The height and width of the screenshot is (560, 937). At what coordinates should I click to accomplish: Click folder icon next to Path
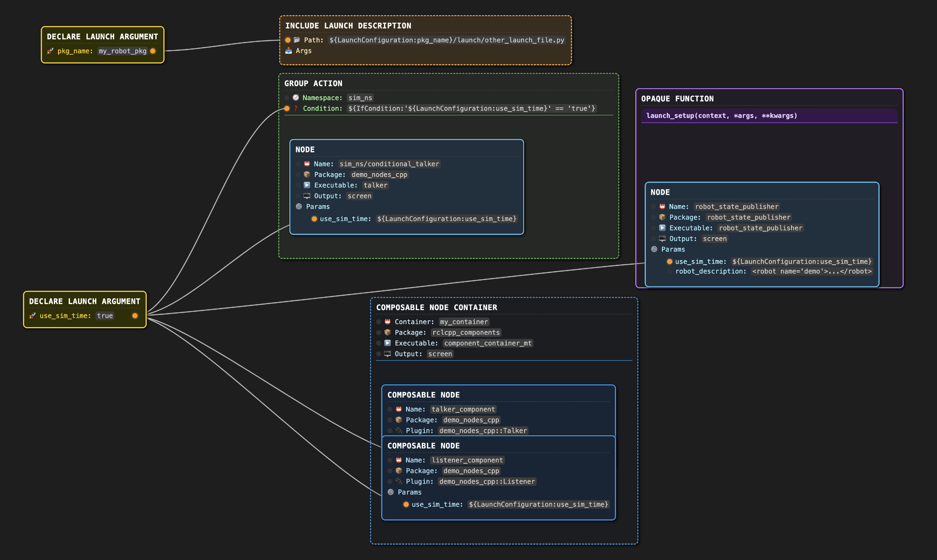point(297,40)
